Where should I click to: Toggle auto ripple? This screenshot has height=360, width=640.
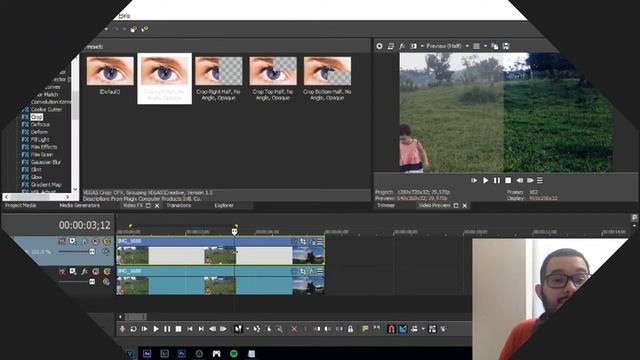414,329
